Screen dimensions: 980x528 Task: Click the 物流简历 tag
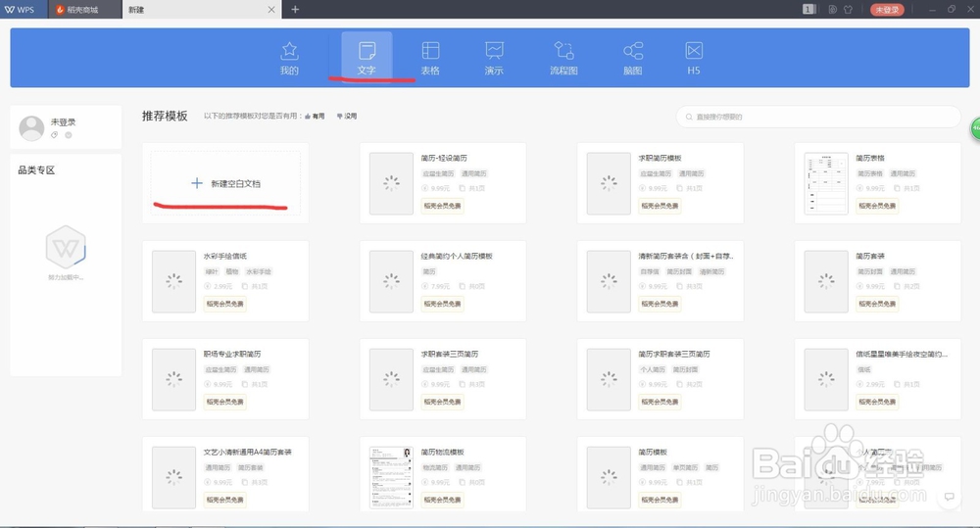[435, 468]
